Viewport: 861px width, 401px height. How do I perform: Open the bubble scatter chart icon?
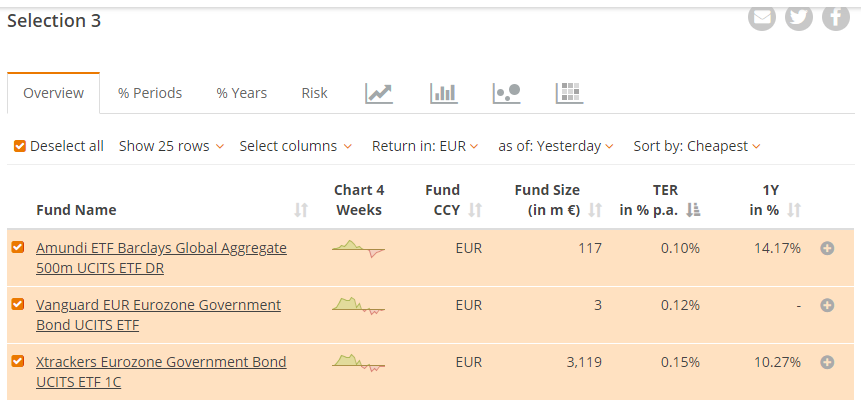click(507, 93)
